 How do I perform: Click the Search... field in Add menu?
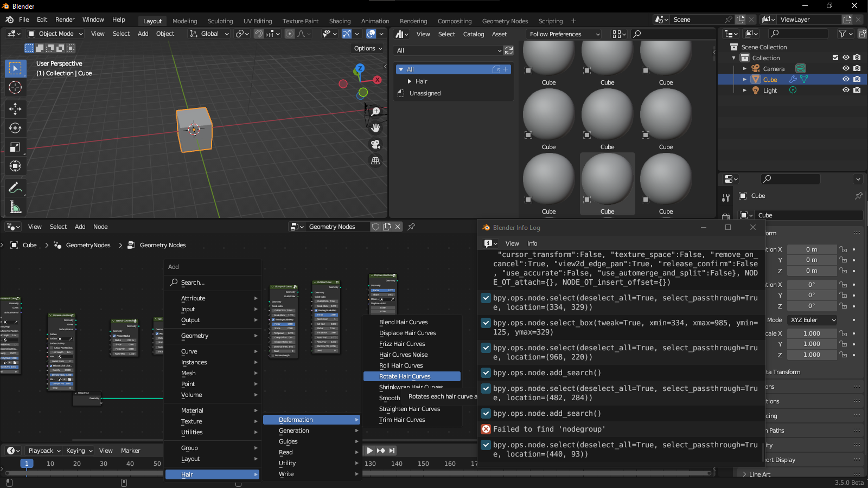[213, 282]
